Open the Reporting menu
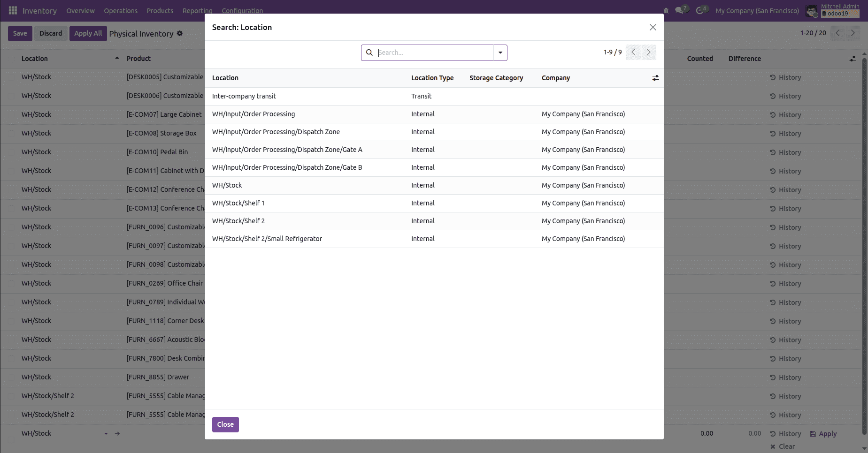This screenshot has height=453, width=868. (197, 11)
